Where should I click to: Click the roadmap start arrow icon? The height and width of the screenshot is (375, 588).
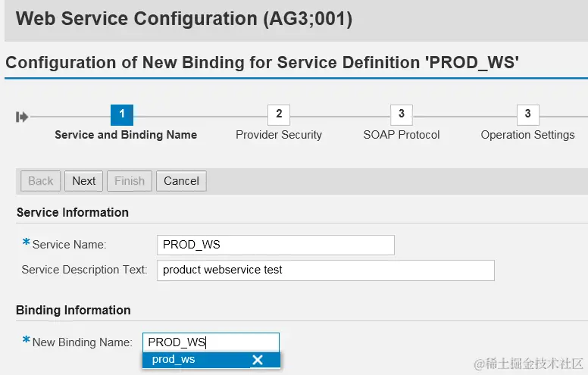[x=22, y=117]
